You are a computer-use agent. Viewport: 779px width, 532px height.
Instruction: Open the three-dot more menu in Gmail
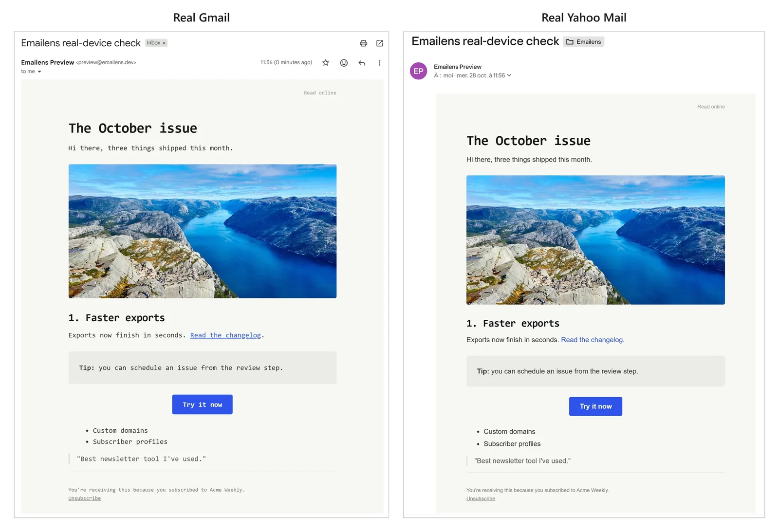[x=380, y=63]
